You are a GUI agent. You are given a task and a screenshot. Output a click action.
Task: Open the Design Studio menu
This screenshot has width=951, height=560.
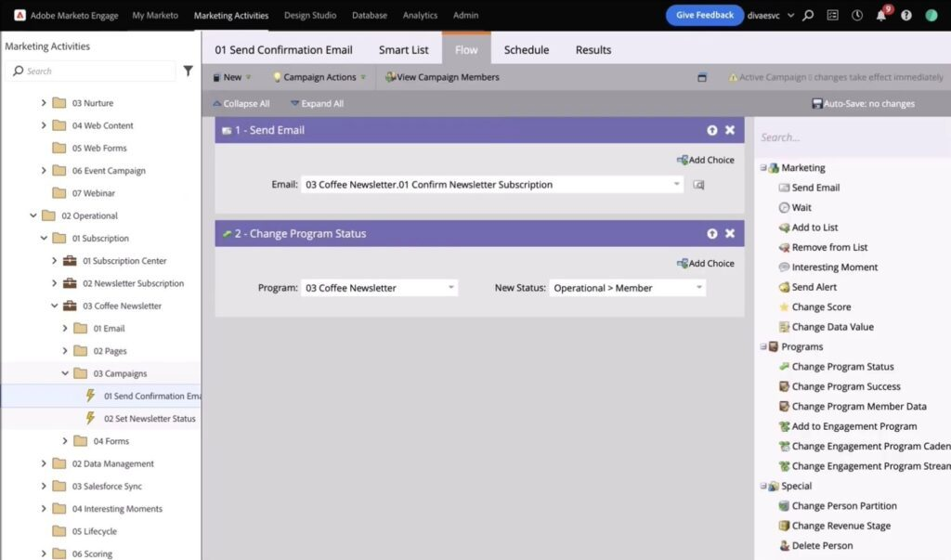310,15
